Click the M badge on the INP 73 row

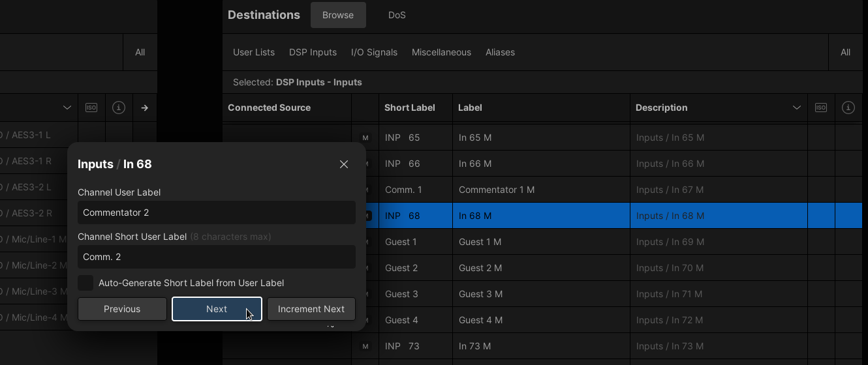[365, 346]
